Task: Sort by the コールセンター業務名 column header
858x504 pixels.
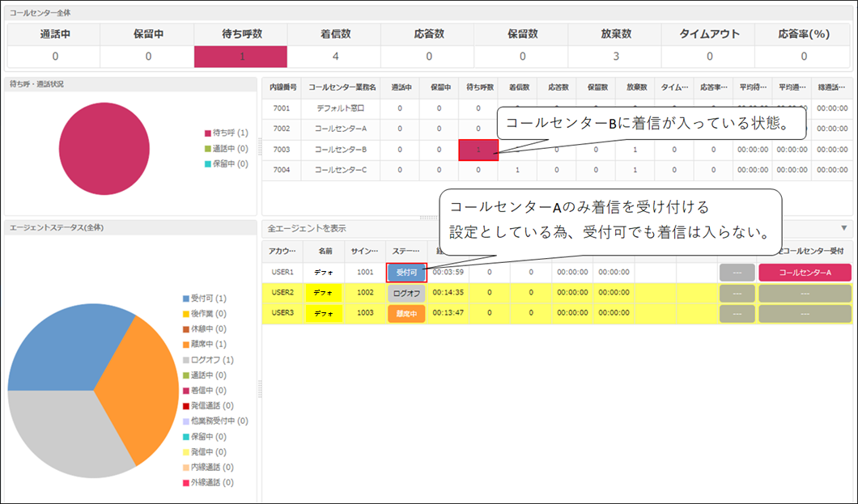Action: (x=342, y=87)
